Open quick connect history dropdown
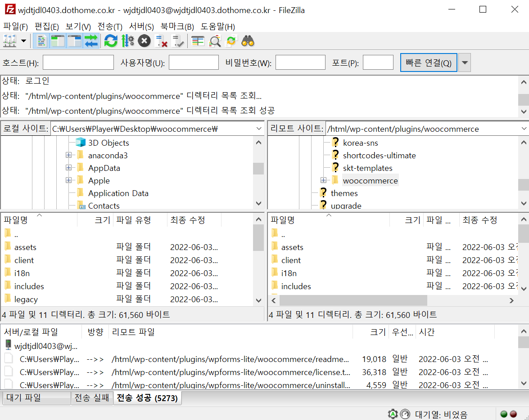The image size is (529, 420). point(465,63)
